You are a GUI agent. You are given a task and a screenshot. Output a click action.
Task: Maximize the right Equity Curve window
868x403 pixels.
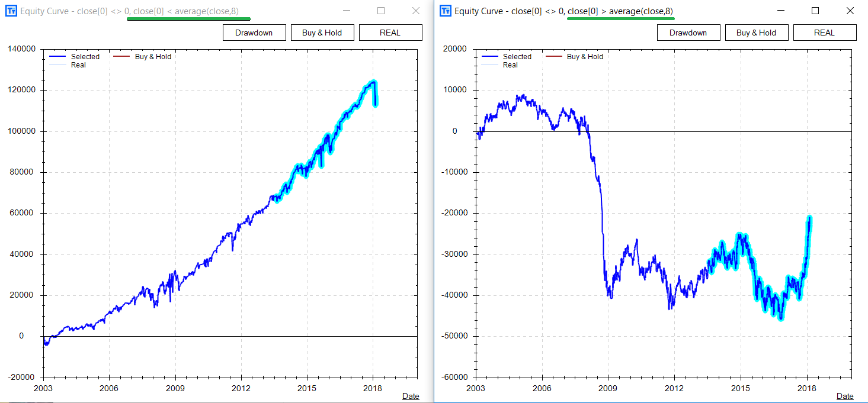click(815, 11)
